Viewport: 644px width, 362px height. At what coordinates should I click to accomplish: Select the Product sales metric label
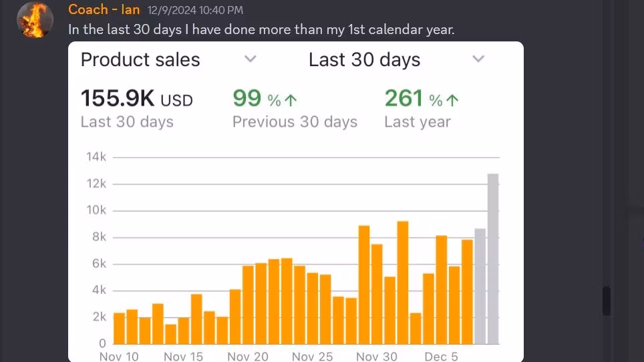pos(140,59)
